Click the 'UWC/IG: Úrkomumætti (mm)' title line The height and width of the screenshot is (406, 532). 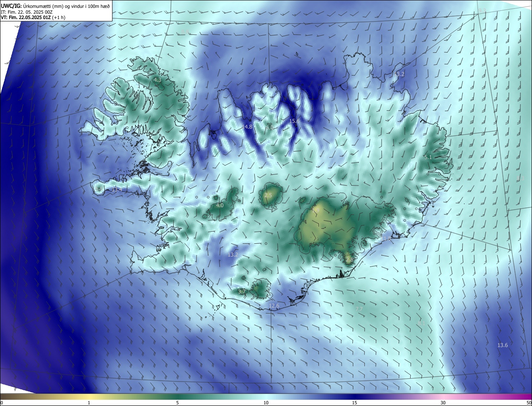coord(56,6)
